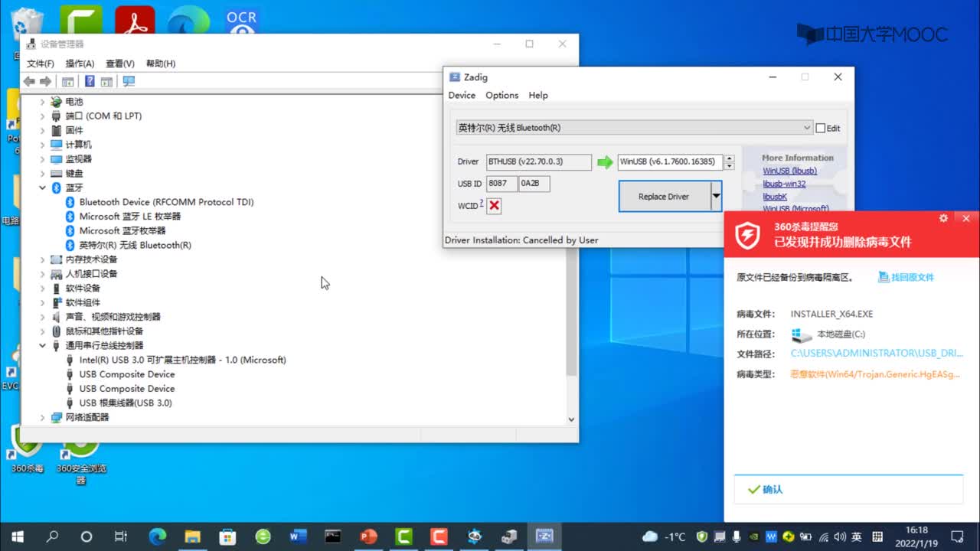The image size is (980, 551).
Task: Open Word from the taskbar
Action: [298, 536]
